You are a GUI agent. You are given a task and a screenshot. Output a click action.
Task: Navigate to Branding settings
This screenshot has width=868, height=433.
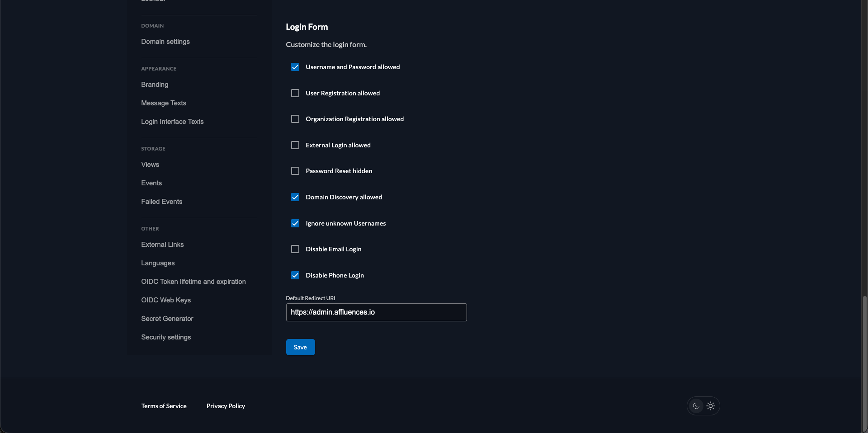pyautogui.click(x=154, y=85)
